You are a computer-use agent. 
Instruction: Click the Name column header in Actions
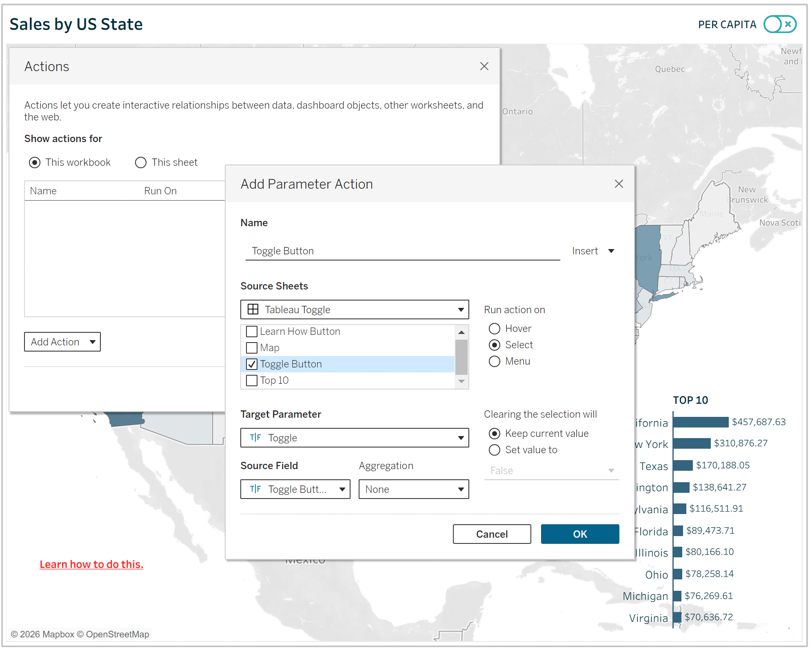pos(43,191)
